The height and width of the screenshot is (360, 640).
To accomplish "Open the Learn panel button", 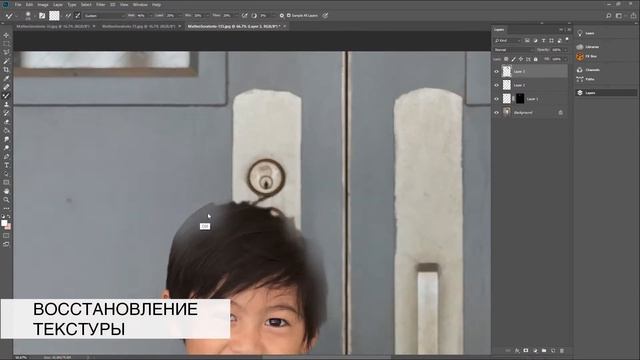I will (x=585, y=33).
